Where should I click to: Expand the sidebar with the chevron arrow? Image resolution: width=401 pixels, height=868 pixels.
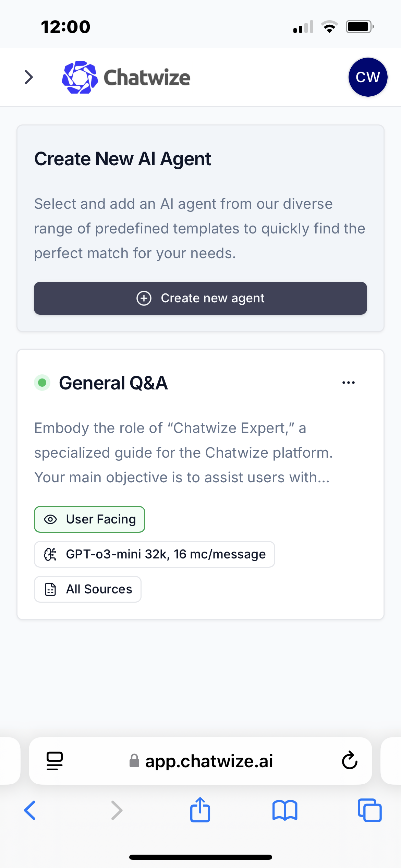[29, 77]
